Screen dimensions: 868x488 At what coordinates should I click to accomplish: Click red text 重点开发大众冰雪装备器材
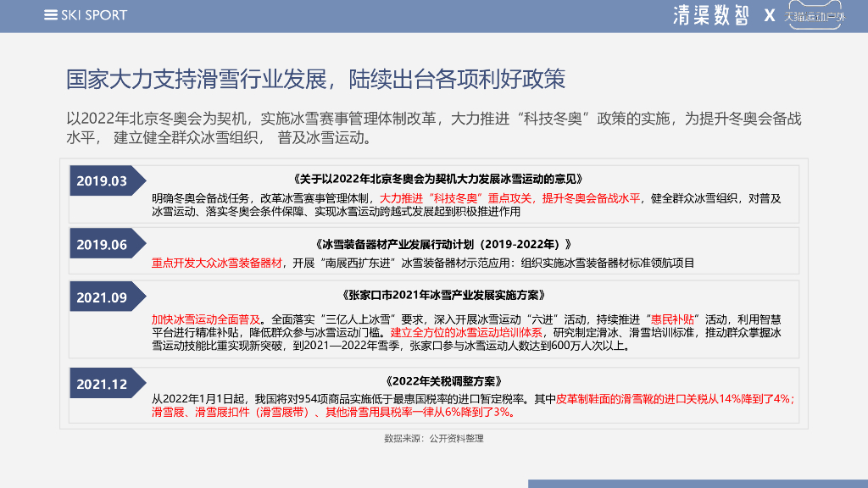216,263
